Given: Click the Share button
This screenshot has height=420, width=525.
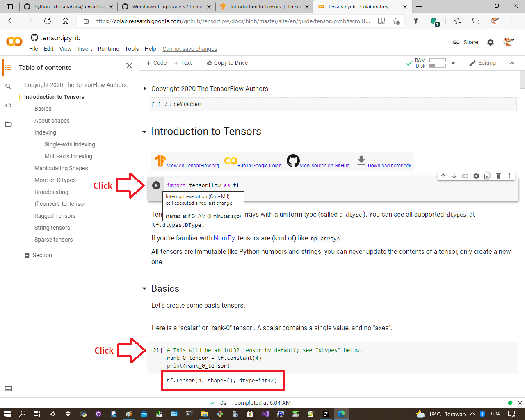Looking at the screenshot, I should 466,42.
